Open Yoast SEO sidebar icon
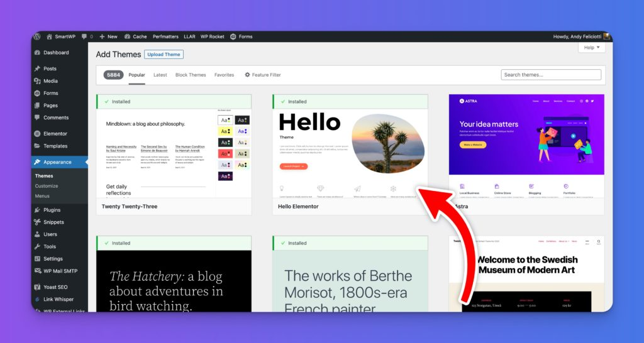 click(37, 287)
